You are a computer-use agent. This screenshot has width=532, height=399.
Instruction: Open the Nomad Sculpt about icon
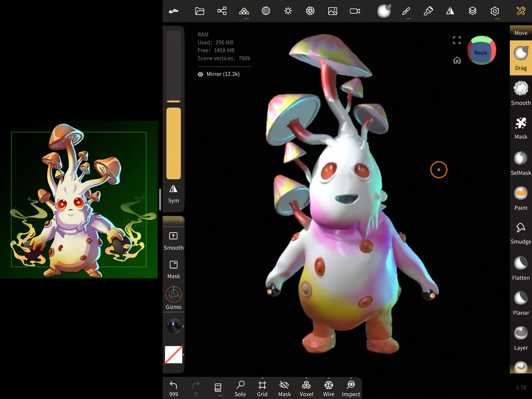click(x=174, y=11)
